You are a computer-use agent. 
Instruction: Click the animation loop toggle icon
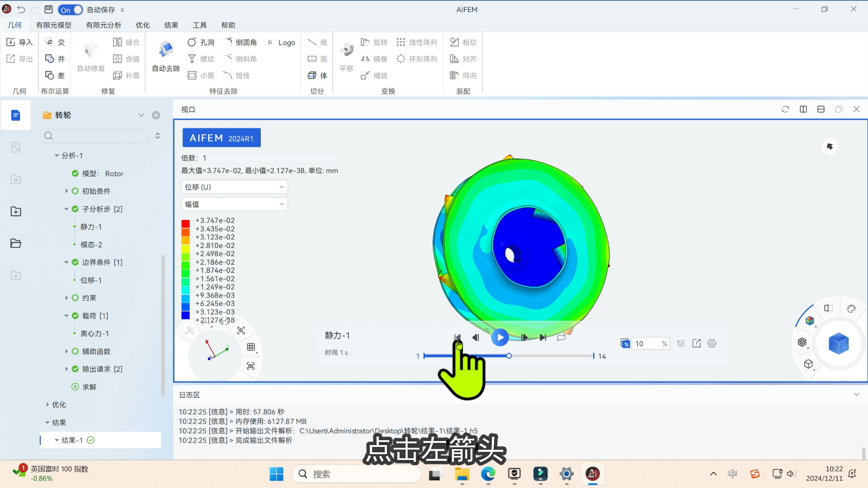561,338
